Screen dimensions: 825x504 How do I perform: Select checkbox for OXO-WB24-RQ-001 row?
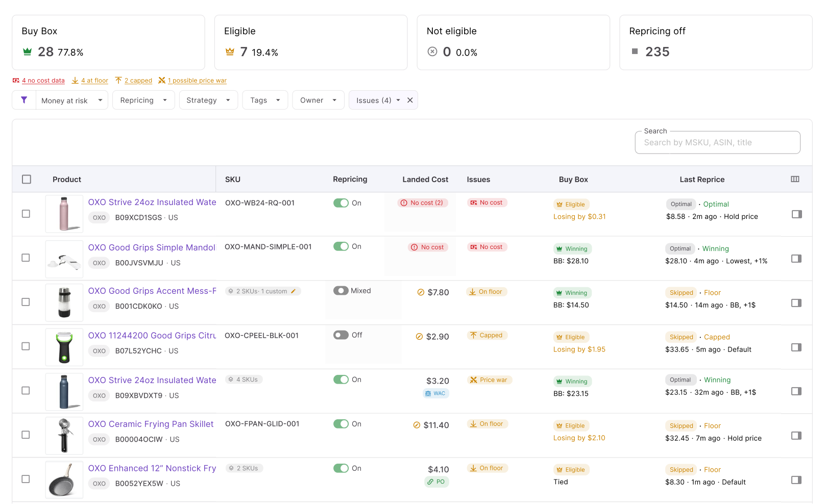pyautogui.click(x=26, y=214)
